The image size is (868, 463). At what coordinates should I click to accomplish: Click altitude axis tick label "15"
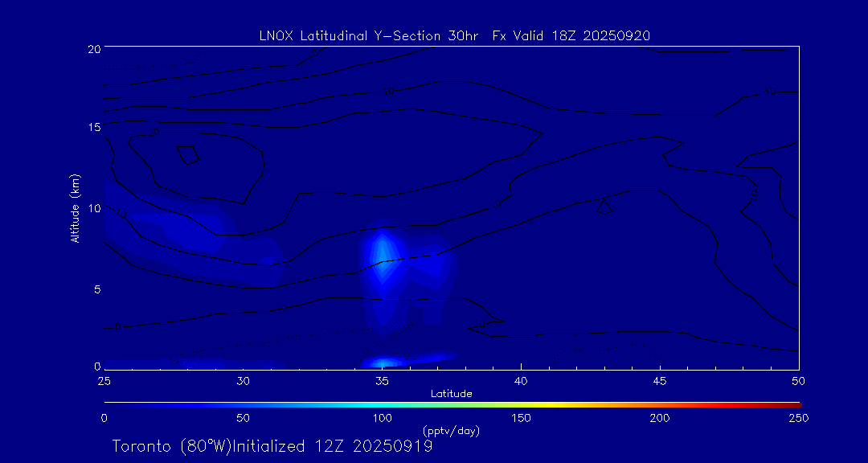pos(94,127)
